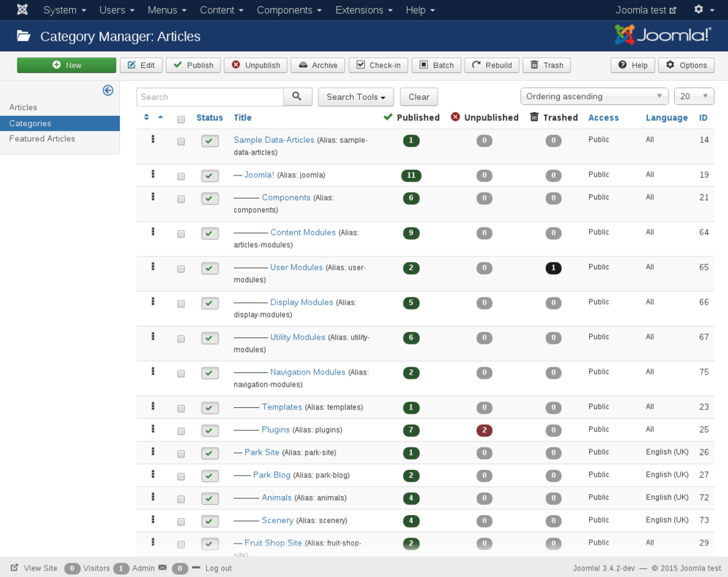728x577 pixels.
Task: Tick the checkbox for Park Blog row
Action: point(181,476)
